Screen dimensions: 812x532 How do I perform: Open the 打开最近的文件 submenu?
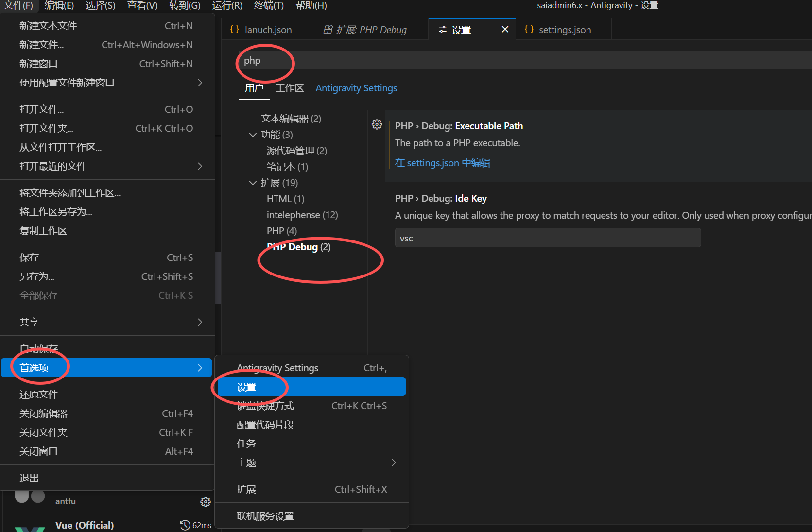tap(200, 166)
